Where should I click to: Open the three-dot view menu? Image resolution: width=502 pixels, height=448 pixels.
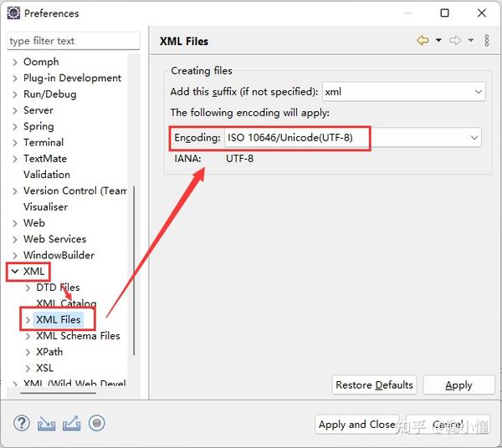tap(487, 41)
